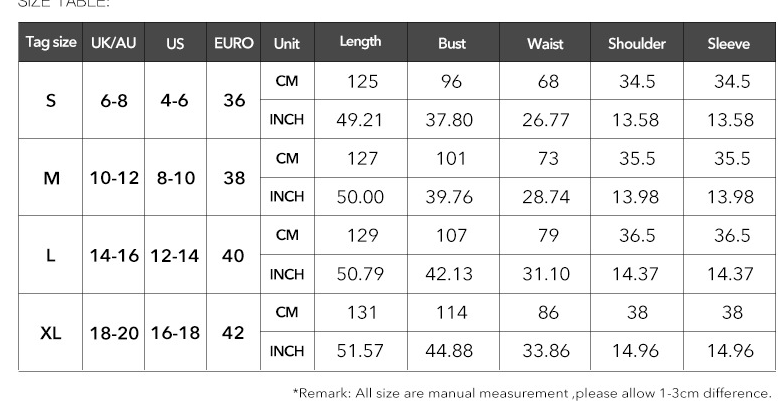Select the 131 cm length value
The height and width of the screenshot is (405, 778).
[x=361, y=313]
